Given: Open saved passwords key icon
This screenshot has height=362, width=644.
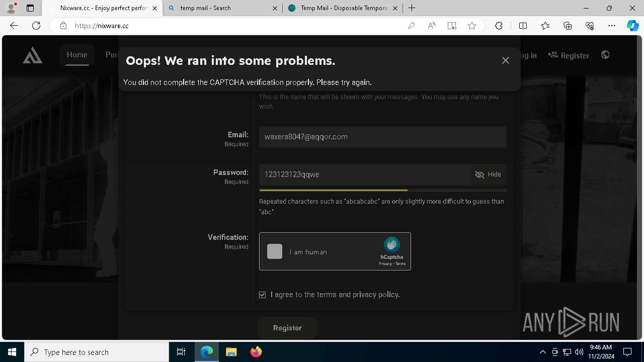Looking at the screenshot, I should 412,26.
